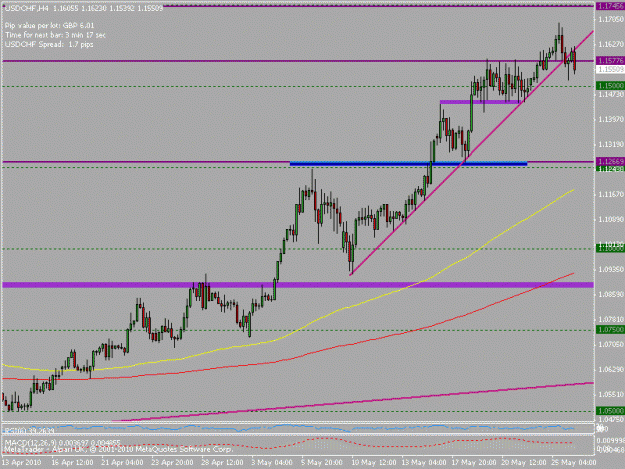
Task: Click the '10 May 12:00' time axis label
Action: click(x=373, y=462)
